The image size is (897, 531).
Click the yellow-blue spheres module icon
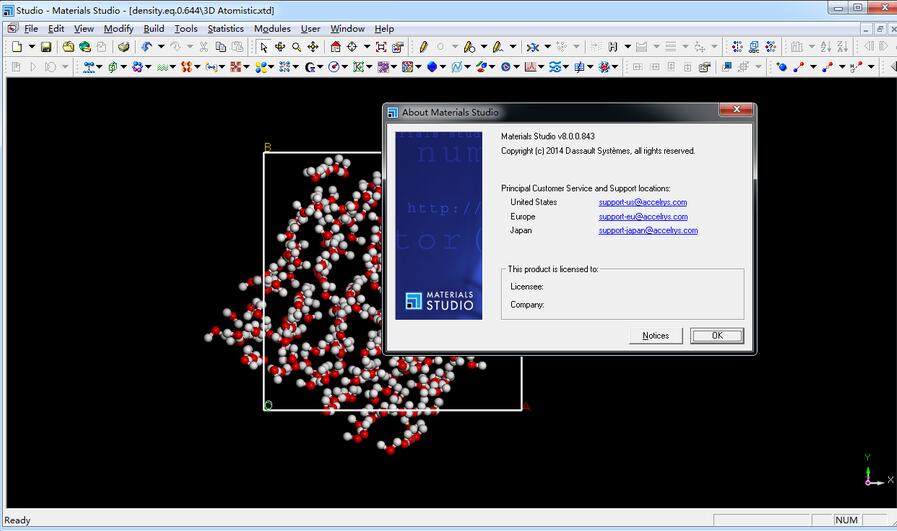coord(260,67)
